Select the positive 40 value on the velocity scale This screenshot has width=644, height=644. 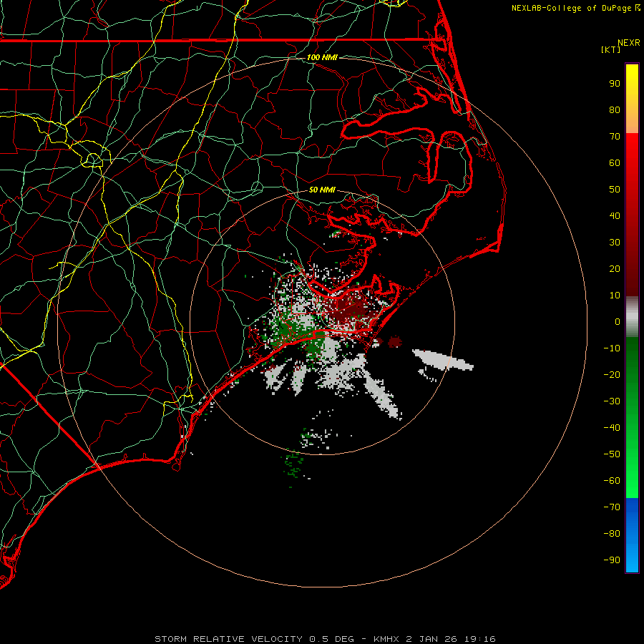click(615, 215)
